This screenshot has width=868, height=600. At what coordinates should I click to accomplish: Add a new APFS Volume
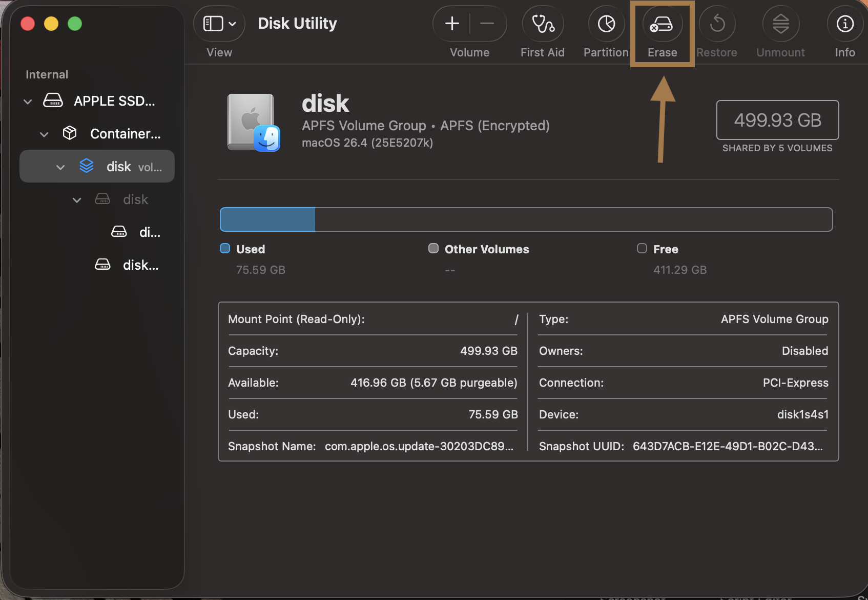coord(451,23)
